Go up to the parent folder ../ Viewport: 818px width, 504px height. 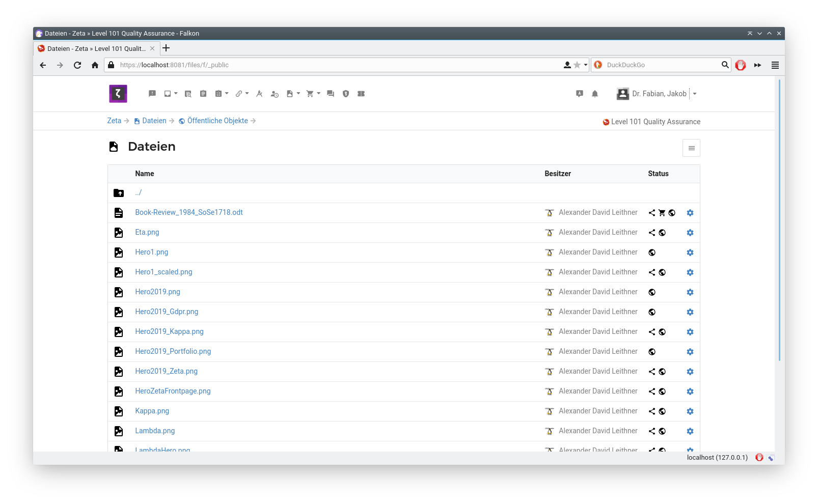139,192
